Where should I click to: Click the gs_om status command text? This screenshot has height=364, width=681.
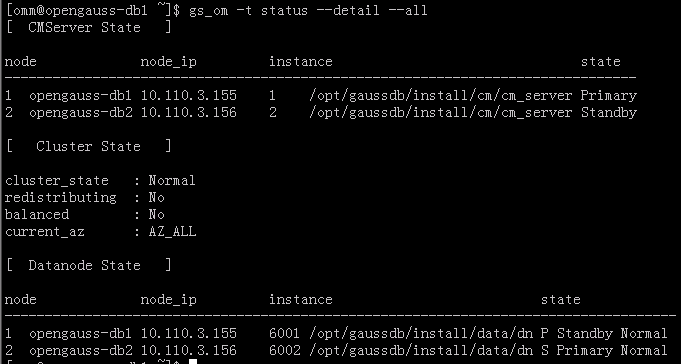point(308,10)
